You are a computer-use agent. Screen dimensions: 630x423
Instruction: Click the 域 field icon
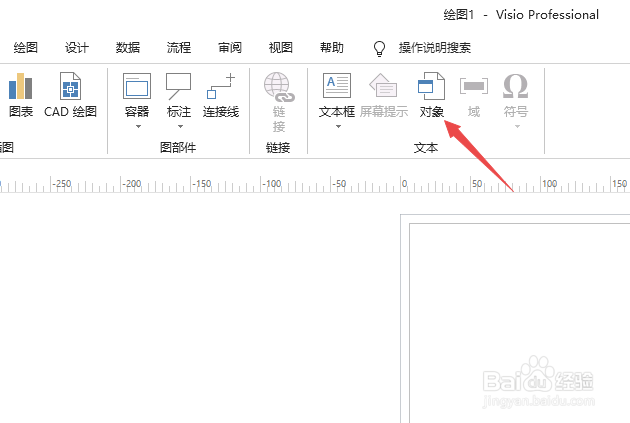click(x=474, y=86)
